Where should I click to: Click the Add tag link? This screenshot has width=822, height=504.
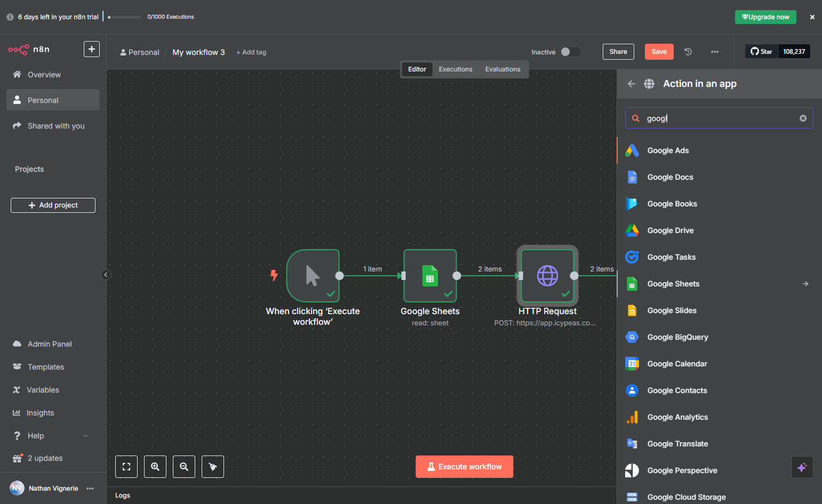[251, 52]
